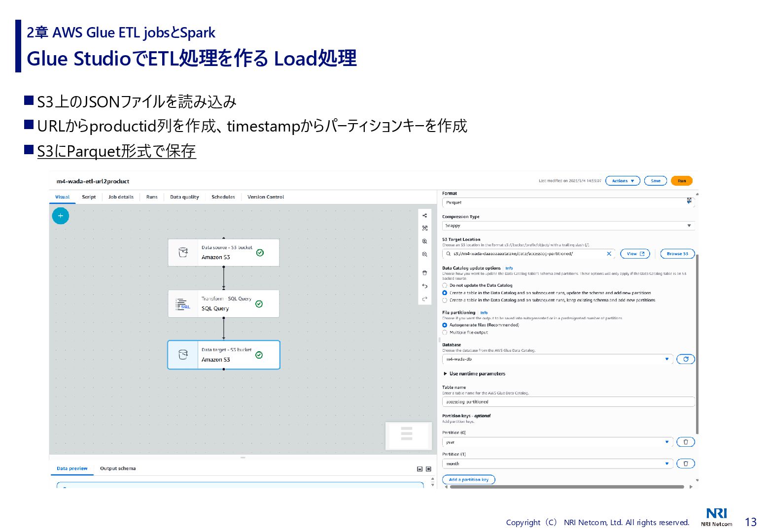Click the Data source S3 bucket icon

[183, 253]
